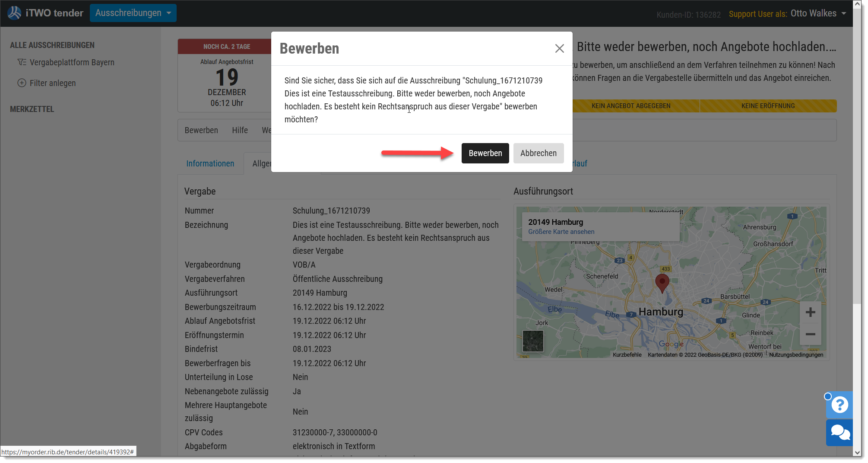Click Kurzbefehle on the map footer
This screenshot has height=463, width=868.
627,355
